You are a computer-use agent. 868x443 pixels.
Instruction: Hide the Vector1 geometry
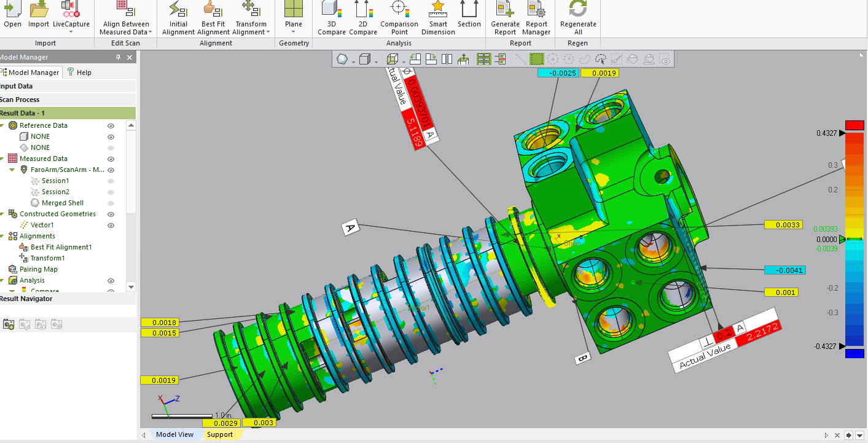[x=111, y=225]
